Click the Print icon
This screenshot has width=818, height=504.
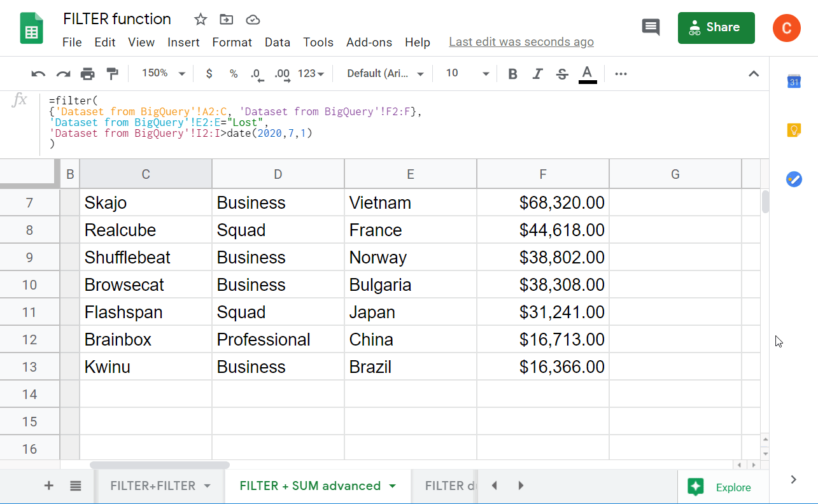pos(87,73)
